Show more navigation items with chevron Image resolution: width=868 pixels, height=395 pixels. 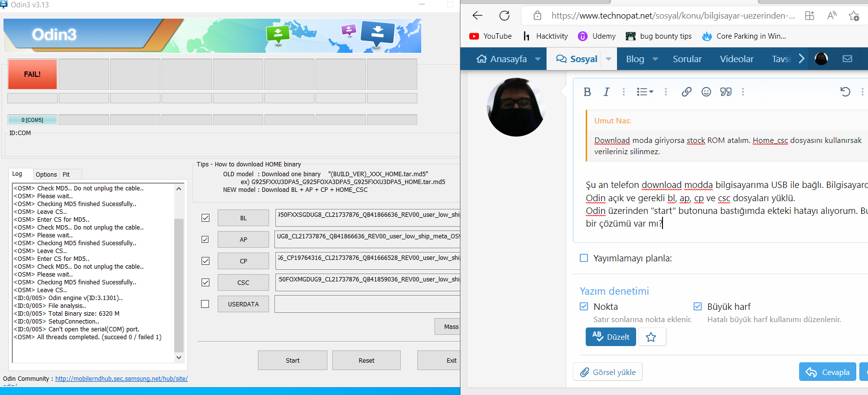[801, 59]
